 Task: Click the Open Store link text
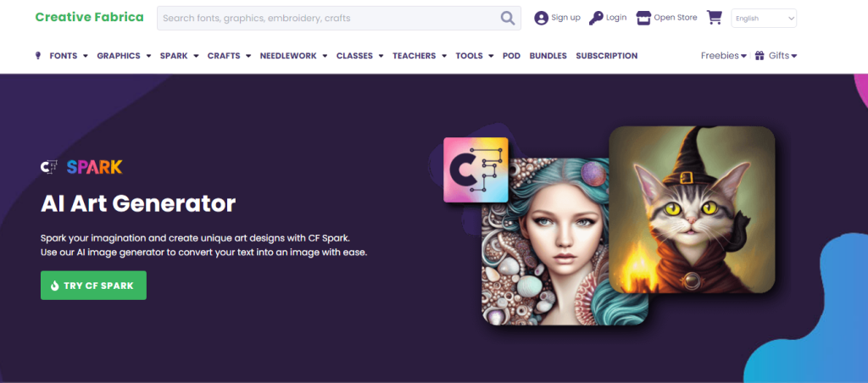[676, 18]
